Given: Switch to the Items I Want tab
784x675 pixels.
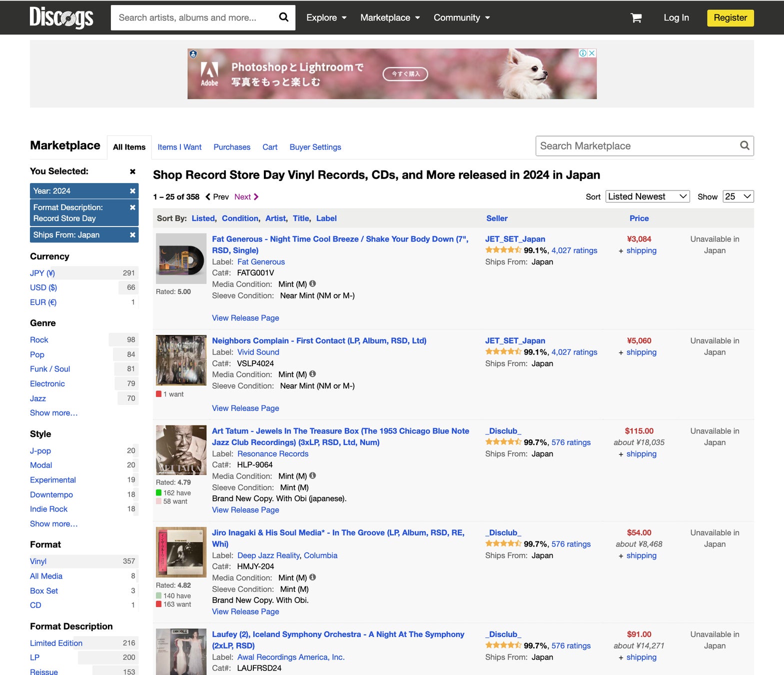Looking at the screenshot, I should click(x=179, y=147).
